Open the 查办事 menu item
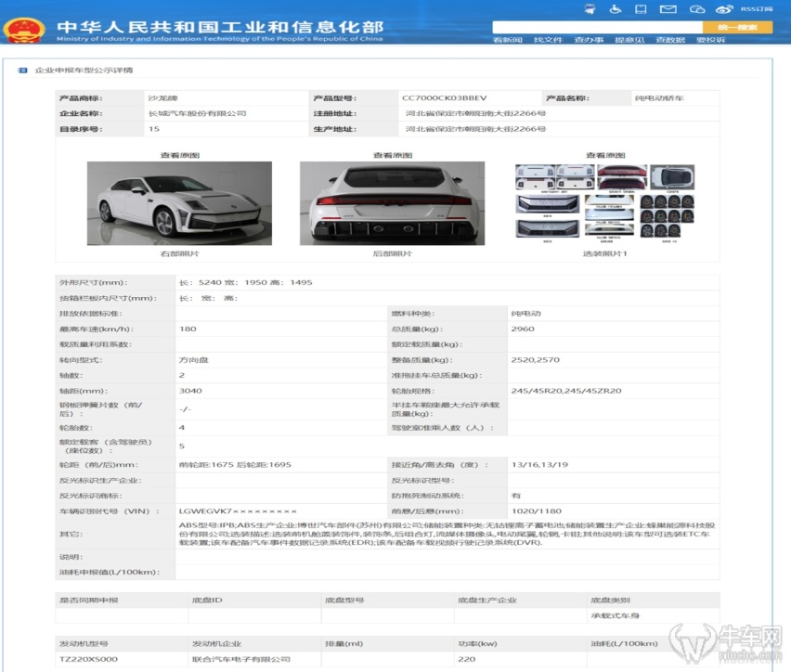This screenshot has height=672, width=791. tap(589, 40)
